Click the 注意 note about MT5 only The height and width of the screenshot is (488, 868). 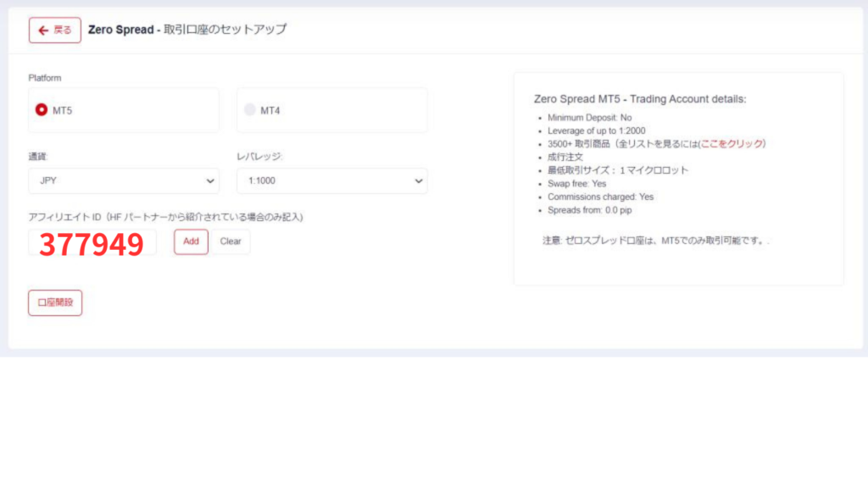655,241
